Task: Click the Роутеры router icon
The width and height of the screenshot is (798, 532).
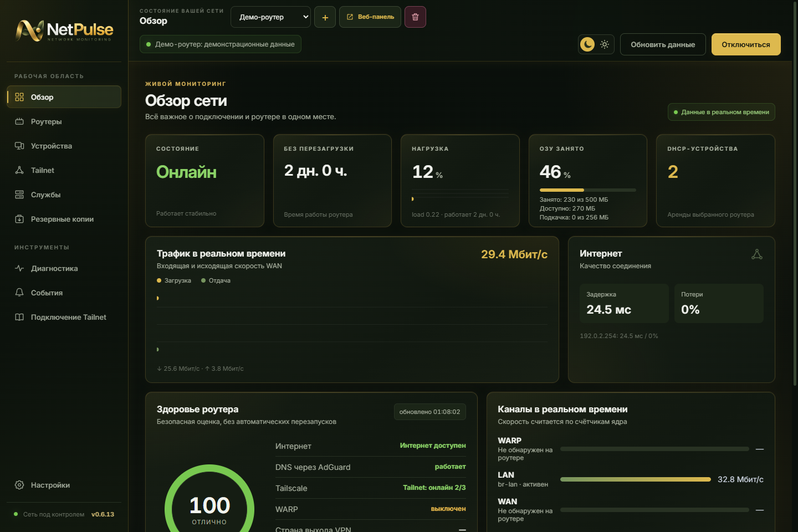Action: point(19,121)
